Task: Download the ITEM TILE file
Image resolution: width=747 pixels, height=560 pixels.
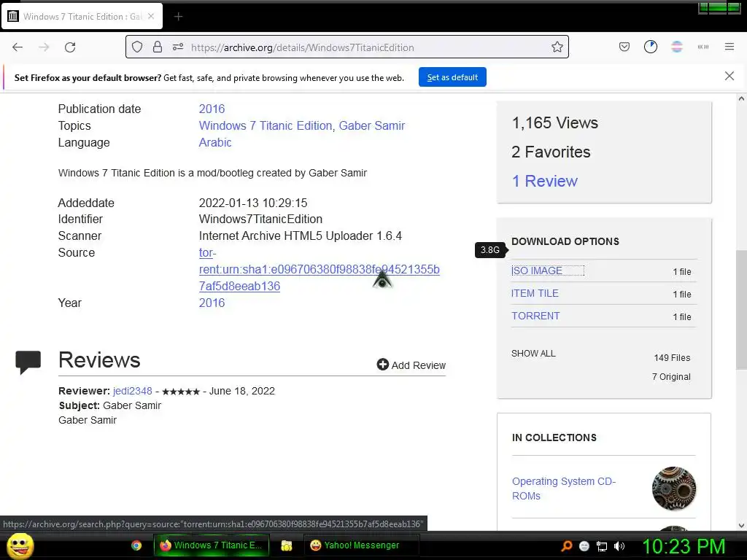Action: (535, 293)
